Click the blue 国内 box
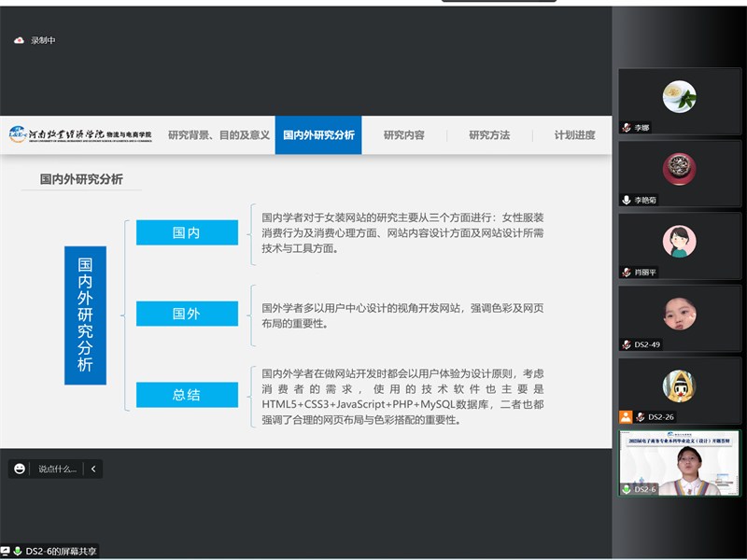Image resolution: width=747 pixels, height=560 pixels. [187, 233]
